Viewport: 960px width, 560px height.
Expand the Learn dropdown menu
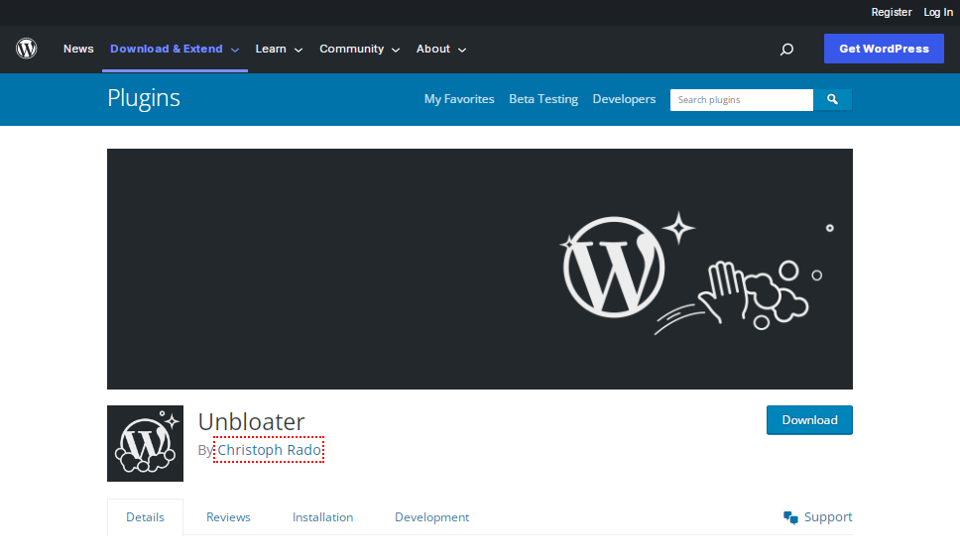[279, 49]
